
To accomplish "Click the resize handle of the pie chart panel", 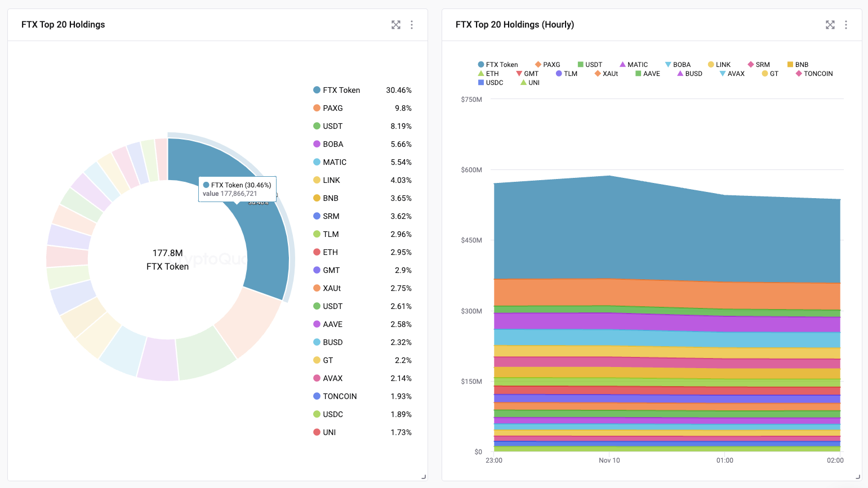I will coord(424,477).
